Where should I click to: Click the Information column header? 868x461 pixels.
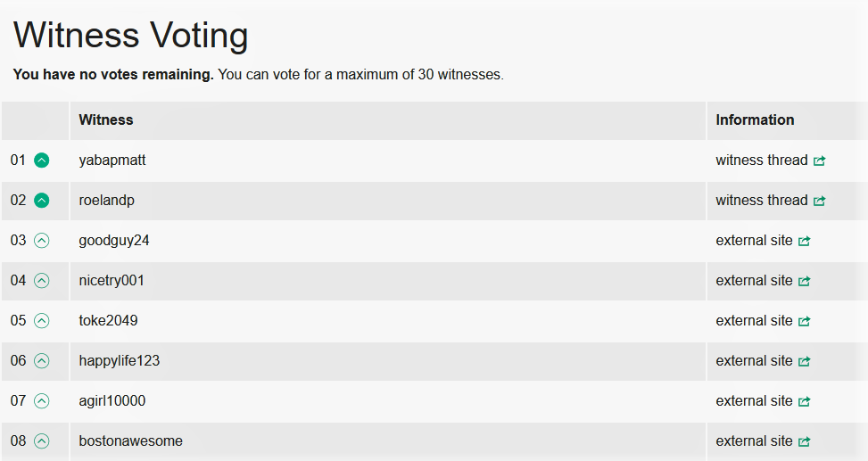pos(755,119)
